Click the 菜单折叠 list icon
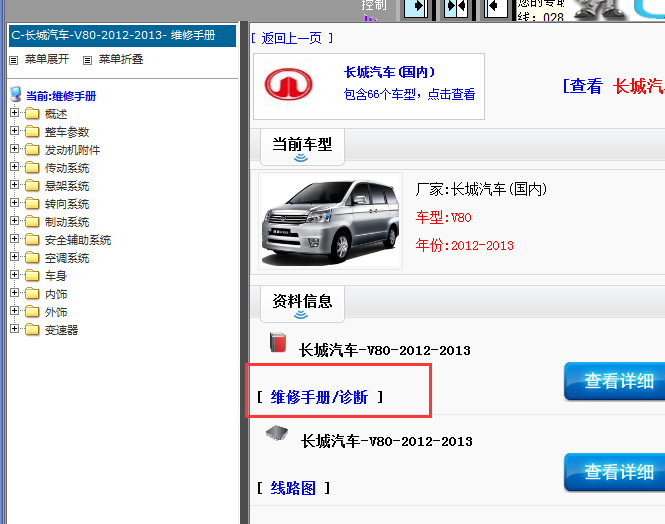Screen dimensions: 665x524 87,60
